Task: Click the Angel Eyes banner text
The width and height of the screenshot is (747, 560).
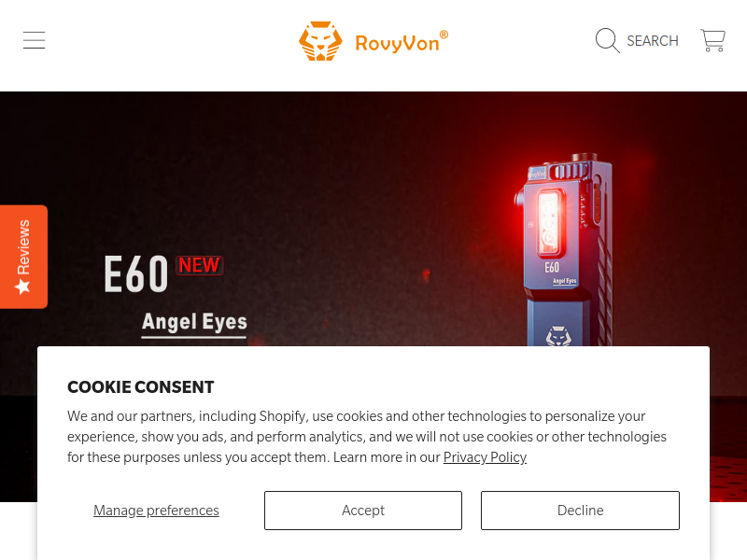Action: pos(194,322)
